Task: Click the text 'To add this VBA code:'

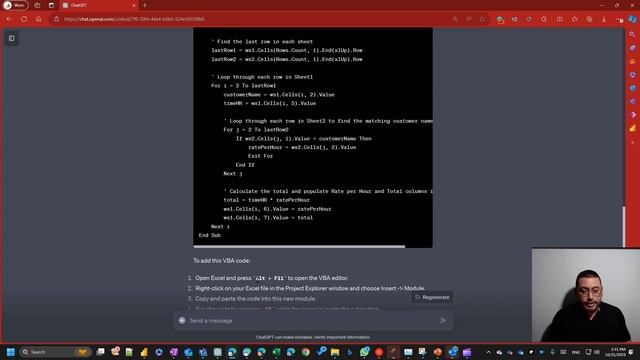Action: pyautogui.click(x=222, y=260)
